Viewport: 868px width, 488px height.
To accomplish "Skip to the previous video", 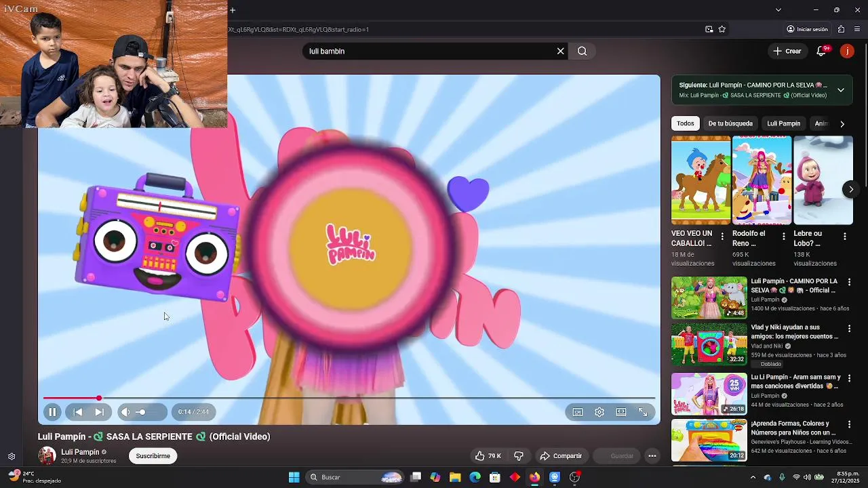I will point(78,412).
